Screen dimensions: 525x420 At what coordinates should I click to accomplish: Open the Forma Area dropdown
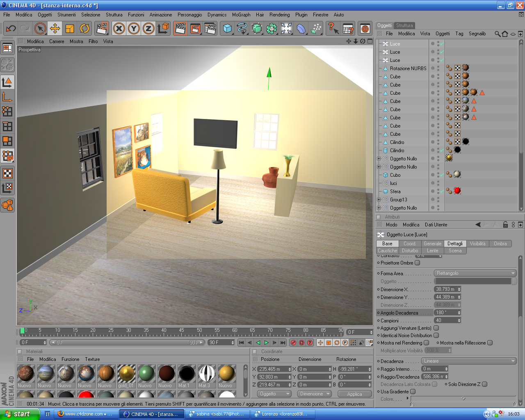pyautogui.click(x=475, y=273)
